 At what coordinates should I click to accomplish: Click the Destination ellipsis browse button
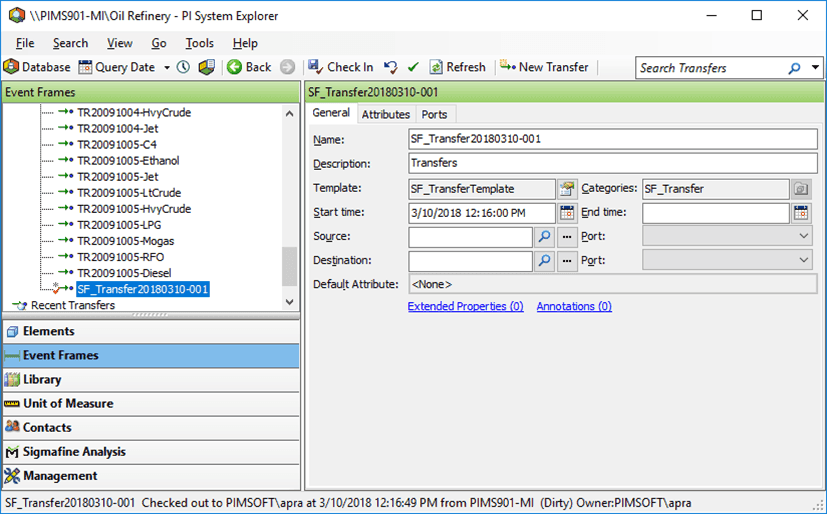point(567,261)
